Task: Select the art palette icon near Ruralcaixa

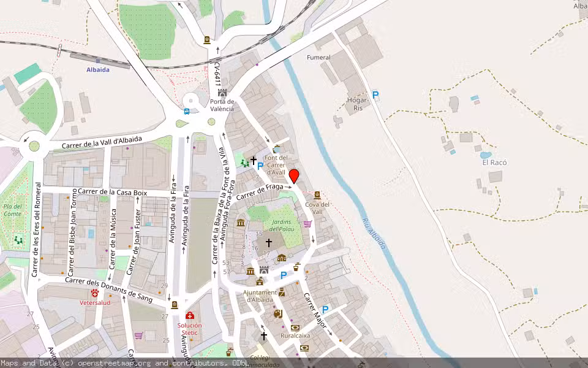Action: [277, 314]
